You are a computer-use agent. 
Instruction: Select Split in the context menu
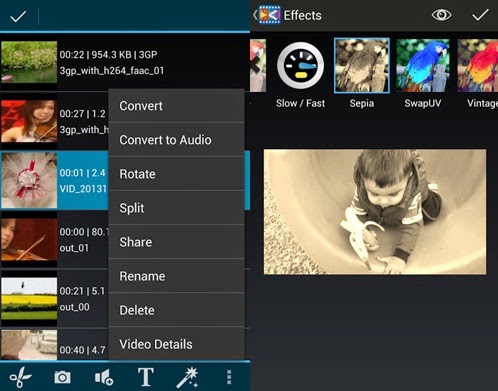176,208
